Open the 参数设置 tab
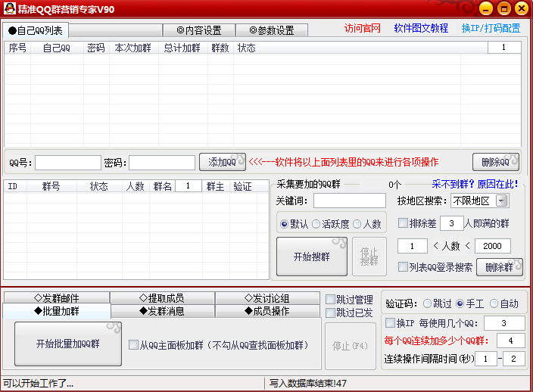 click(x=272, y=30)
